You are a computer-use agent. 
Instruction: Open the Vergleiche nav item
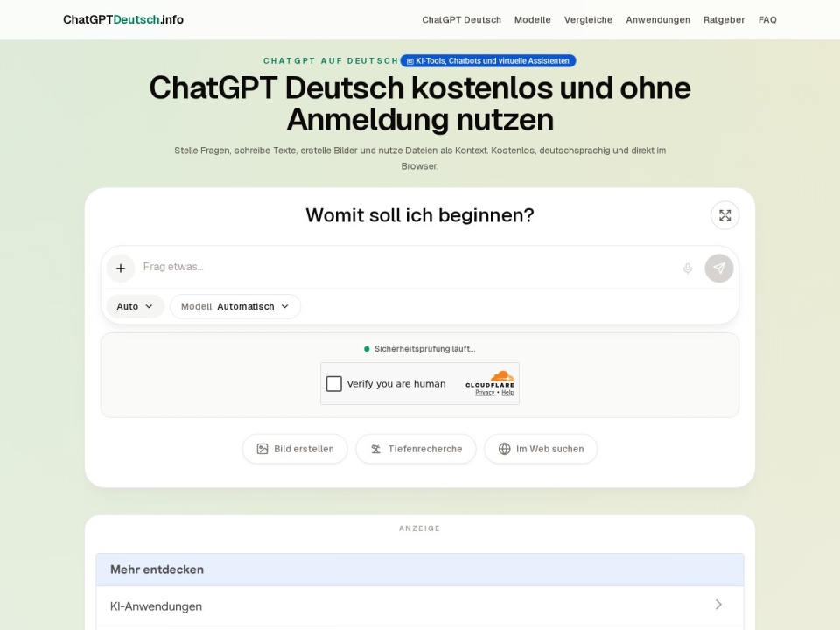click(588, 20)
